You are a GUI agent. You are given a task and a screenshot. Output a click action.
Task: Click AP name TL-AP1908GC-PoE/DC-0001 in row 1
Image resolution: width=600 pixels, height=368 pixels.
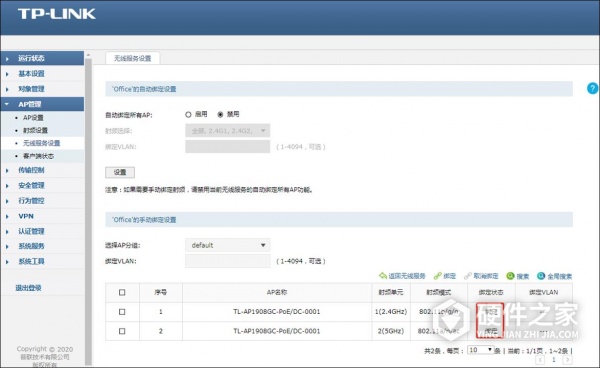coord(277,312)
